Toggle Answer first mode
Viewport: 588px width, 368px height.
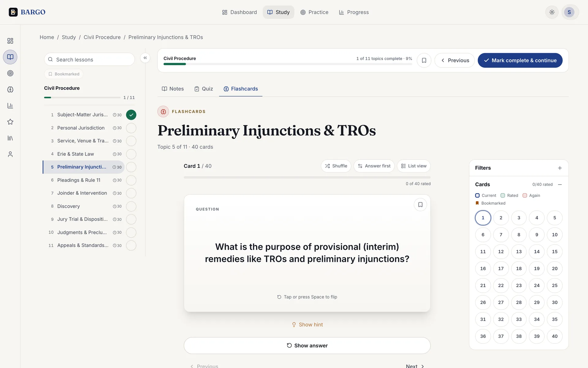tap(374, 166)
